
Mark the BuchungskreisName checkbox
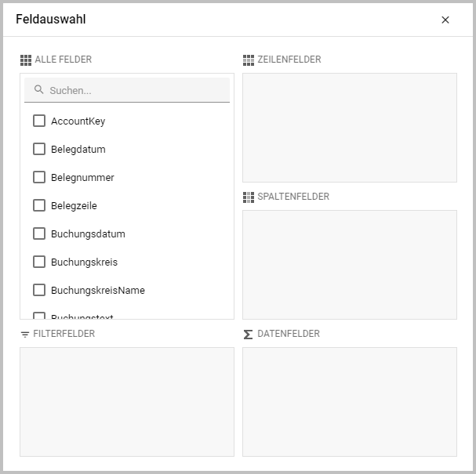[x=39, y=290]
